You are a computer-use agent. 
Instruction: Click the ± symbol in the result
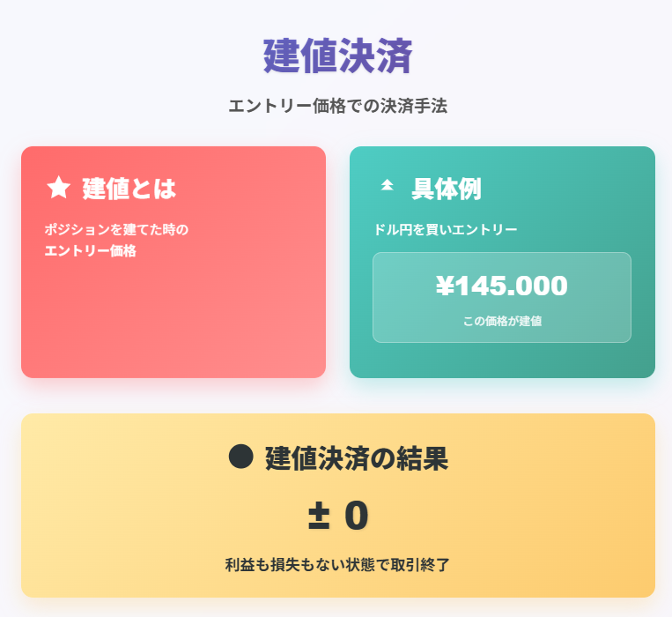pos(319,516)
